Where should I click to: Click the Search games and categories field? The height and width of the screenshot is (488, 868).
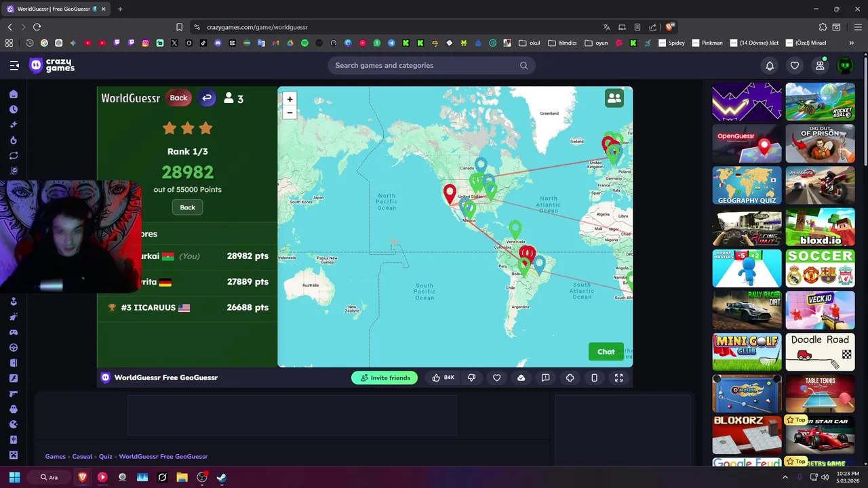click(431, 66)
